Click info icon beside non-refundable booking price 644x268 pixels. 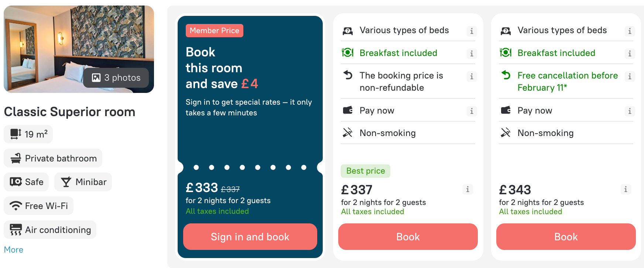pos(472,76)
